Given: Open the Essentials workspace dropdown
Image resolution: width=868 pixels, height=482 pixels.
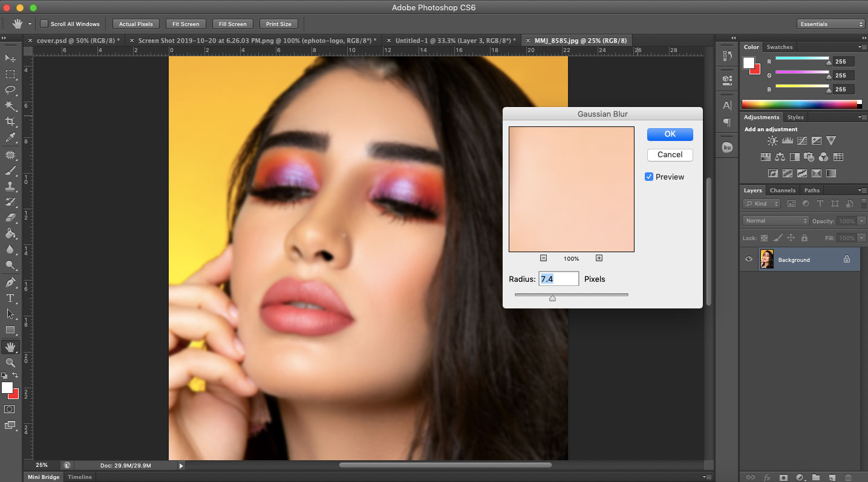Looking at the screenshot, I should (x=831, y=24).
